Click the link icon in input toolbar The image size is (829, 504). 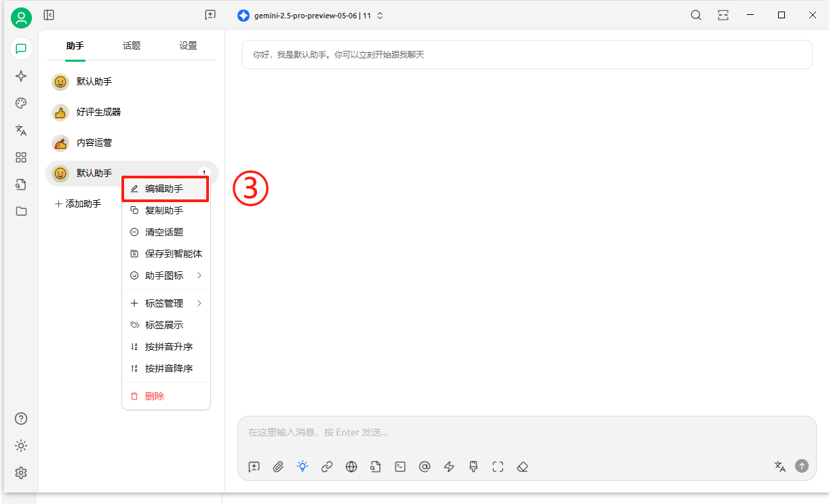tap(327, 467)
